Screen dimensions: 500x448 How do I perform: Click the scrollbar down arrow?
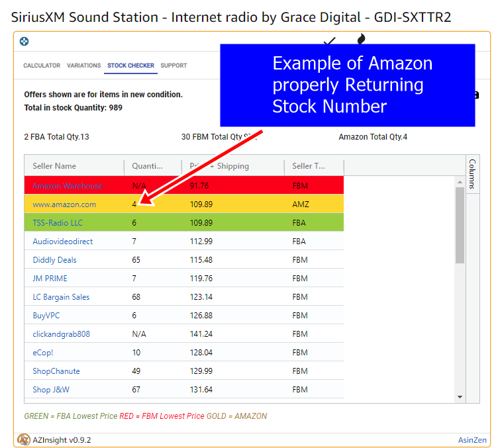pos(460,397)
